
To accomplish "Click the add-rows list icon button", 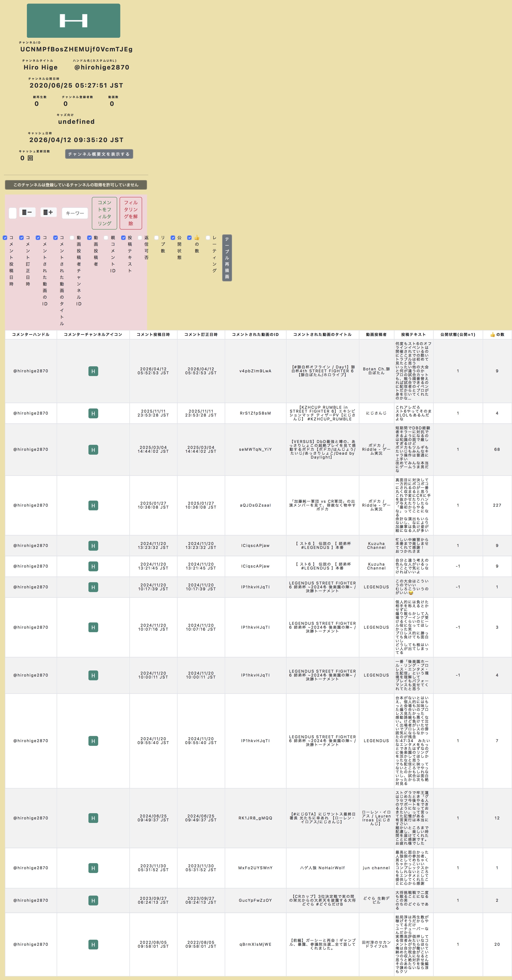I will click(48, 212).
